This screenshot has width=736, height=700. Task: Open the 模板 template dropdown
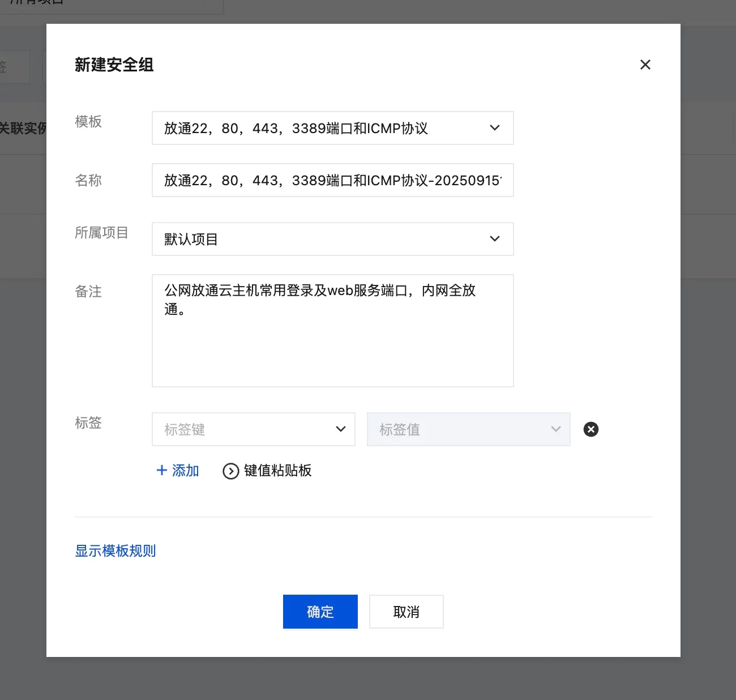click(333, 128)
